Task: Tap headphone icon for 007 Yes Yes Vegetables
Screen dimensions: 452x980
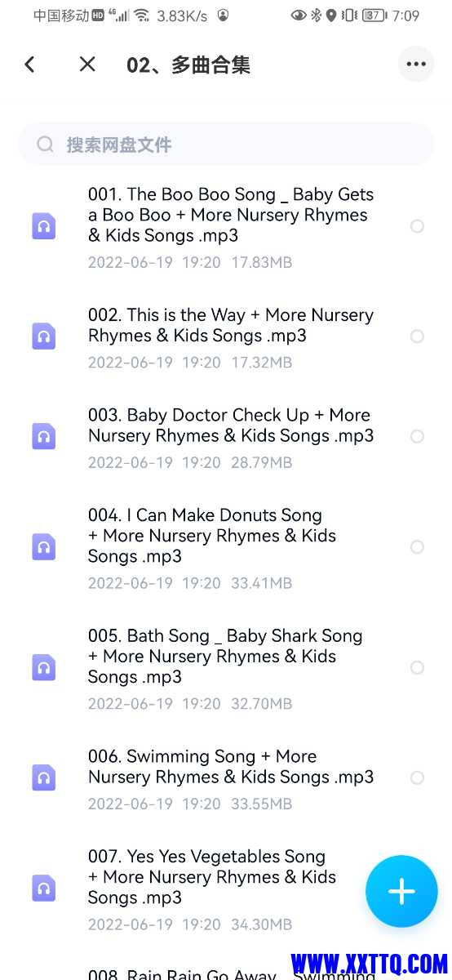Action: click(44, 888)
